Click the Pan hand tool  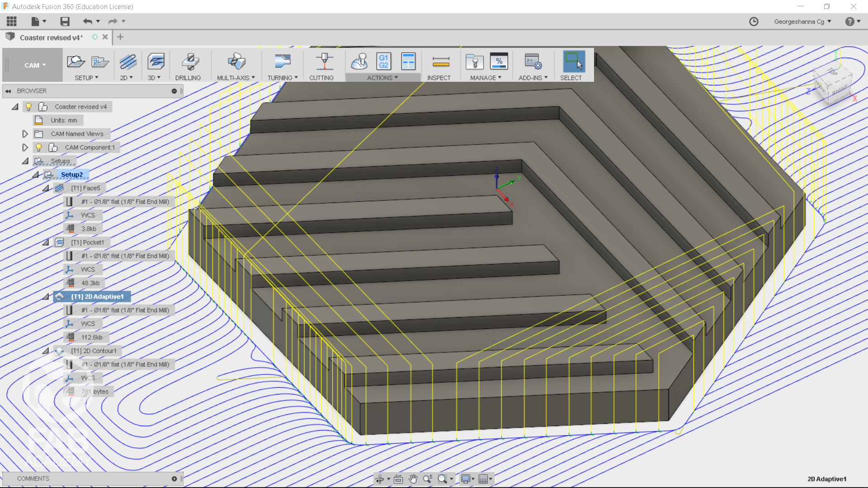click(x=413, y=479)
